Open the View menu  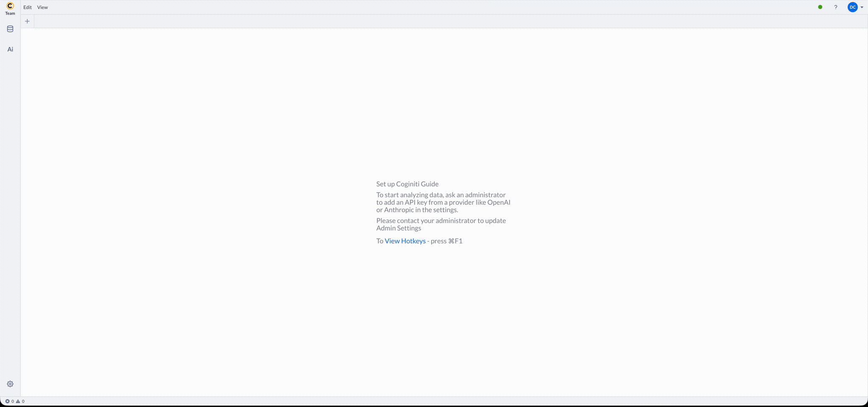coord(42,7)
